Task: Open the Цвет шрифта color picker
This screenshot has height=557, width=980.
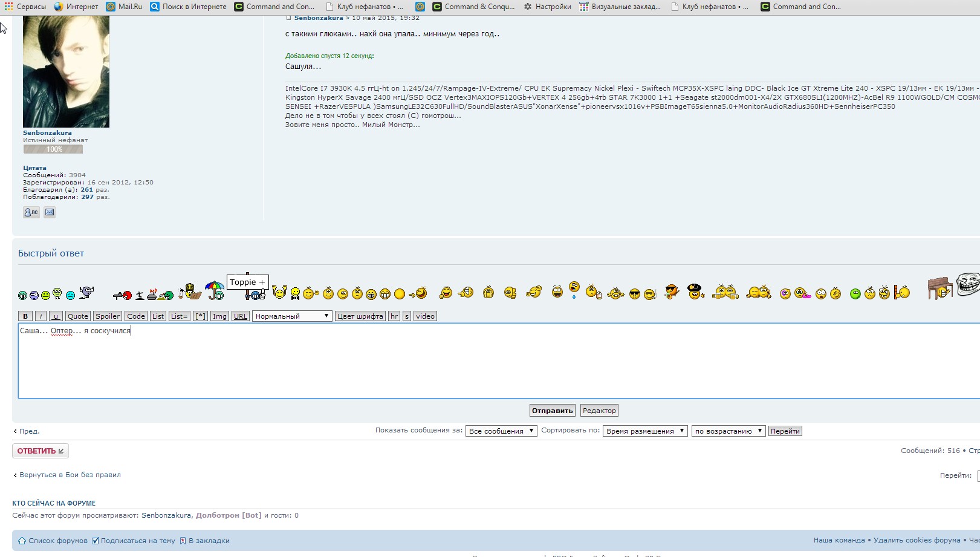Action: [360, 316]
